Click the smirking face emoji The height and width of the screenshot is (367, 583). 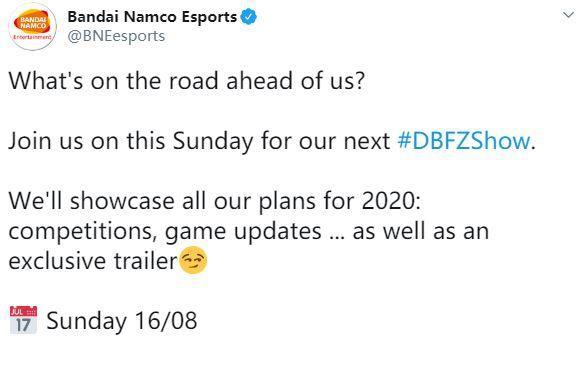(x=193, y=260)
